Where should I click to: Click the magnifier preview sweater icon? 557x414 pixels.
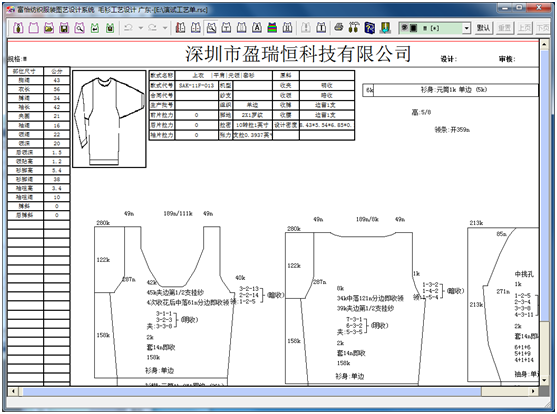click(79, 28)
